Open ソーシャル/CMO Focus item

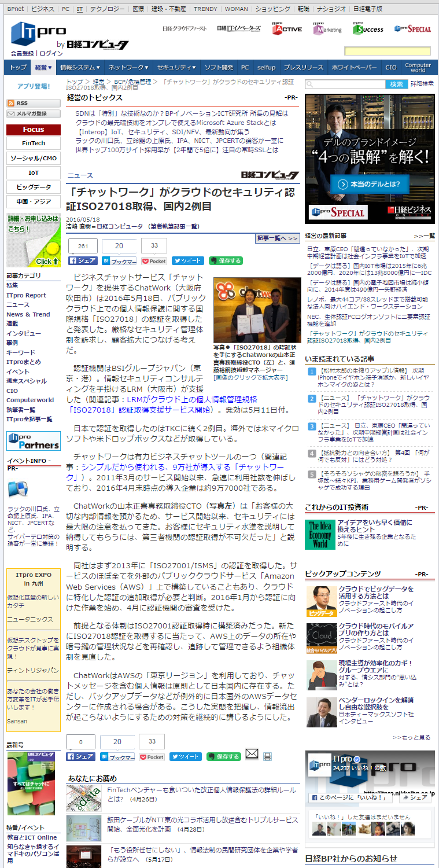pos(34,158)
